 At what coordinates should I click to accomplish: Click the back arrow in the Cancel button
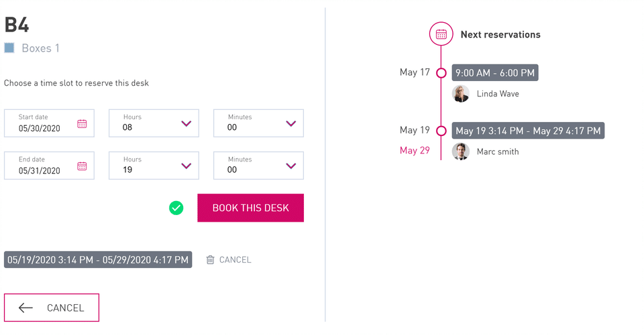(25, 308)
